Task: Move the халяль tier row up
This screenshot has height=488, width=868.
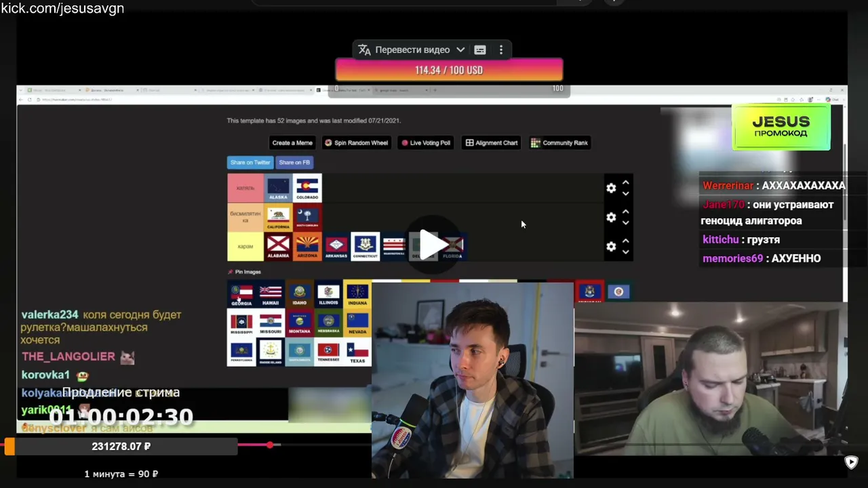Action: (x=626, y=183)
